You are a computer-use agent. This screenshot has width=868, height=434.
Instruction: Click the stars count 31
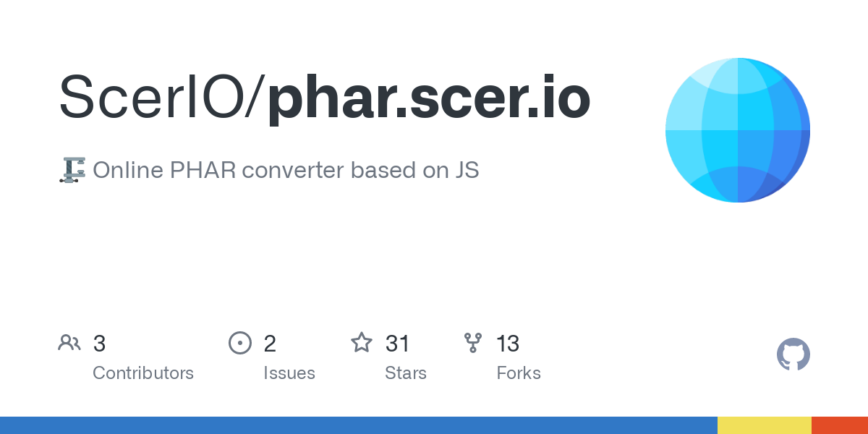click(398, 344)
